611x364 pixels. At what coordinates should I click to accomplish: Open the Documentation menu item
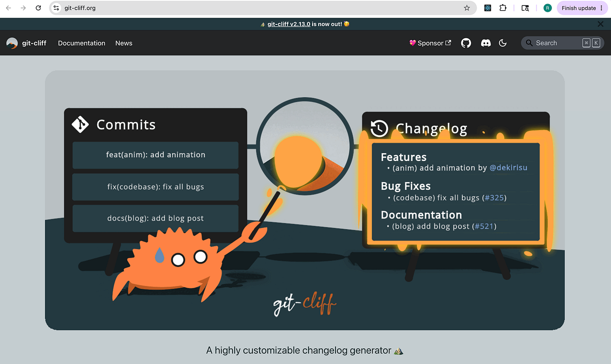(x=81, y=43)
